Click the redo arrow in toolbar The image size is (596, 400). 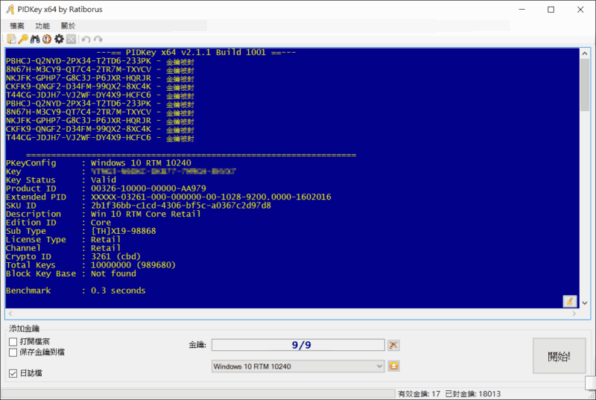point(98,39)
